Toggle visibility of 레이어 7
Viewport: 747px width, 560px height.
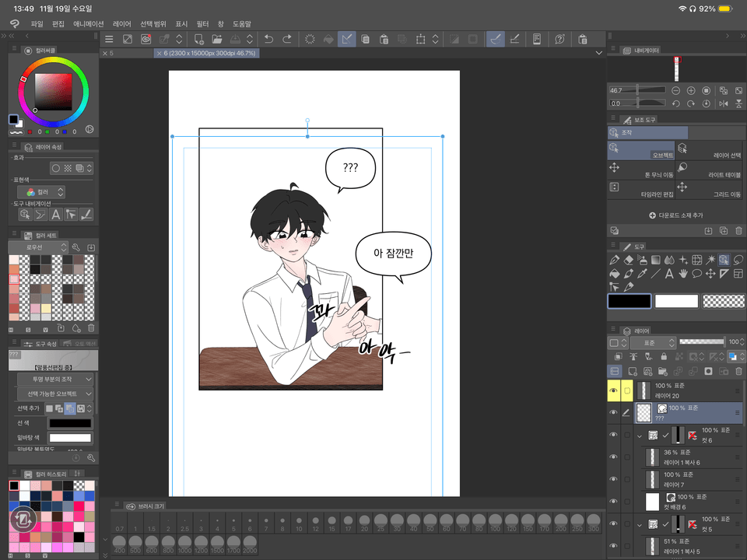(x=613, y=479)
